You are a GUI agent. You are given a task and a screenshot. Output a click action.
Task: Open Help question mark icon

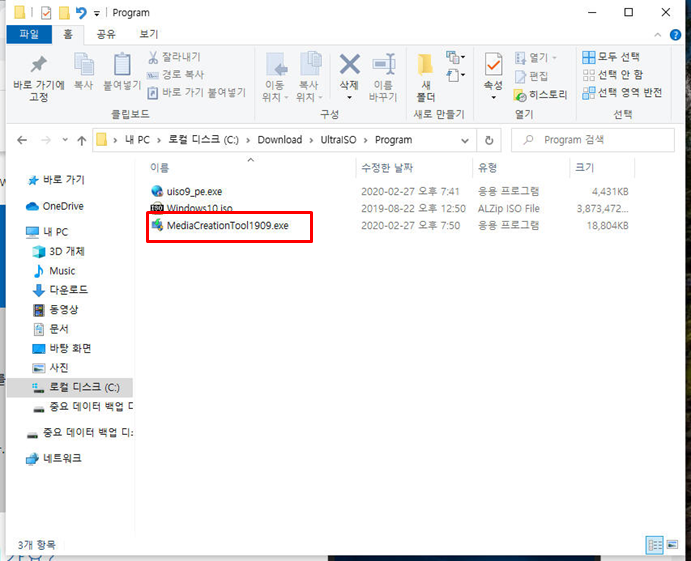point(675,35)
